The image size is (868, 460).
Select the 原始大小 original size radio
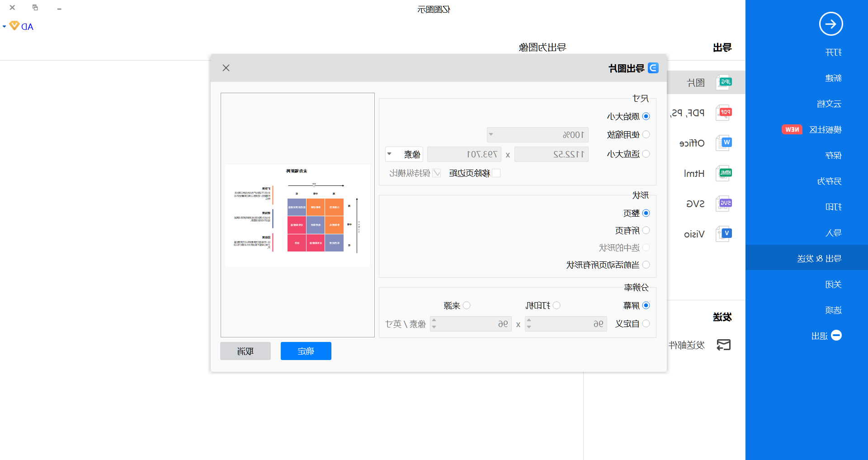click(646, 116)
